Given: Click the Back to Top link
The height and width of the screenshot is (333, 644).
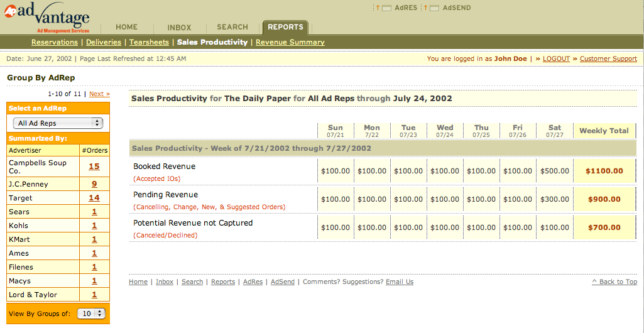Looking at the screenshot, I should click(614, 281).
